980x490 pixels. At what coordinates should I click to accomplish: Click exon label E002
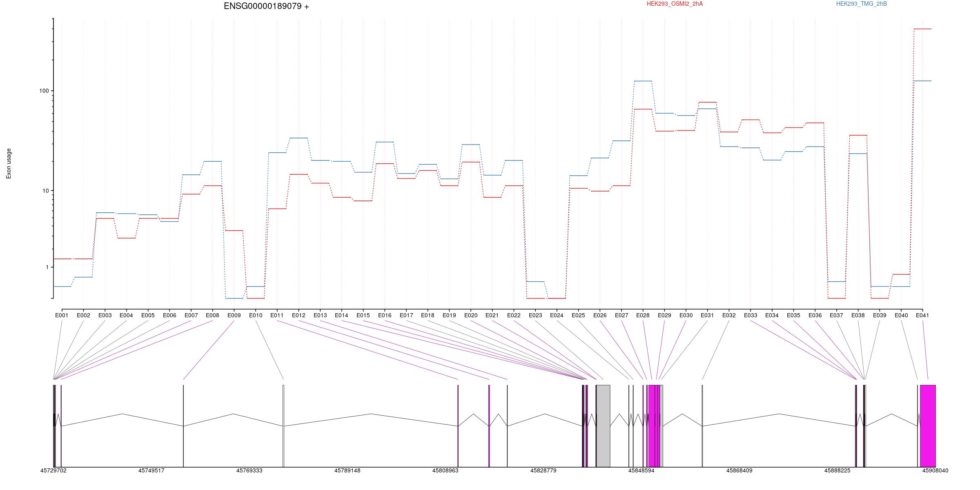[83, 315]
